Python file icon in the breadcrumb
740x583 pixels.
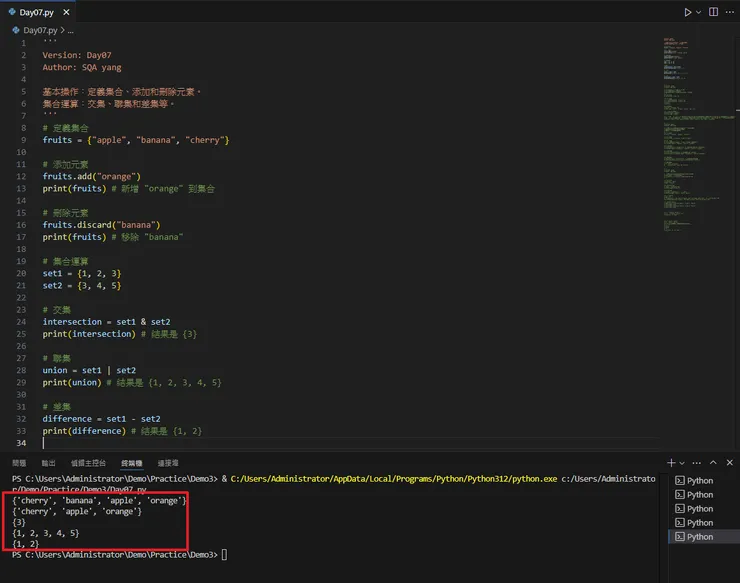pos(16,30)
